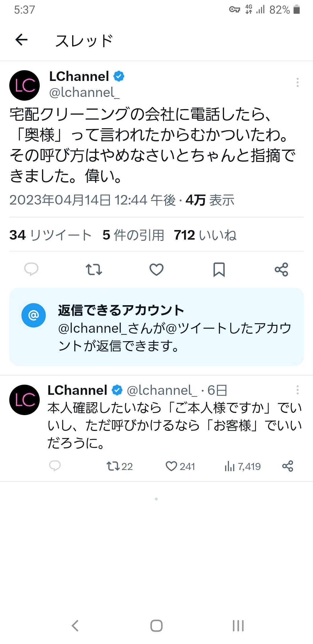Share the second tweet
The image size is (313, 644).
coord(288,466)
